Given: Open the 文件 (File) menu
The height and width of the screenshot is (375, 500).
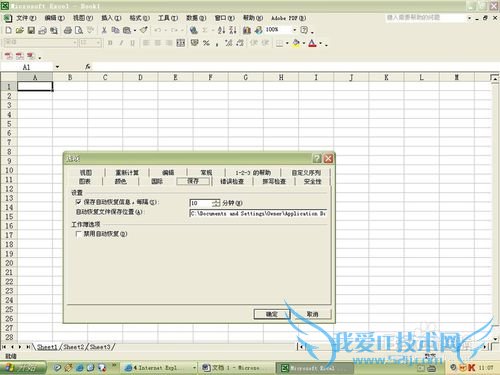Looking at the screenshot, I should click(x=26, y=18).
